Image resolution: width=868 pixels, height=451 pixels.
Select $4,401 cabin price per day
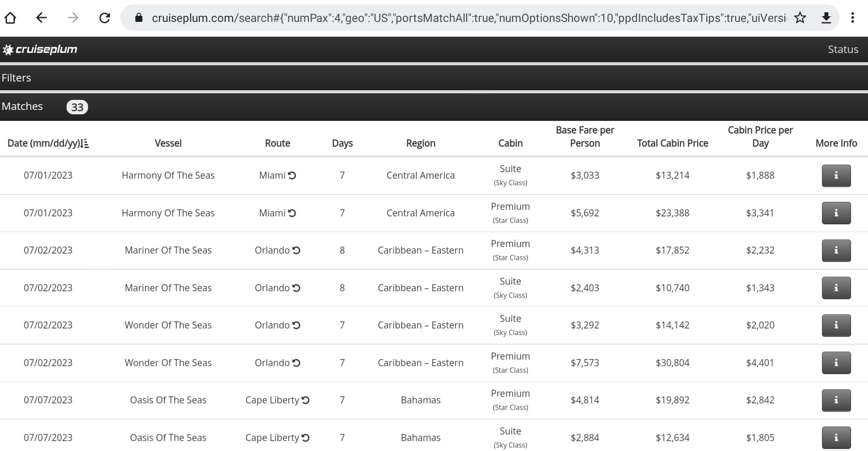click(760, 363)
